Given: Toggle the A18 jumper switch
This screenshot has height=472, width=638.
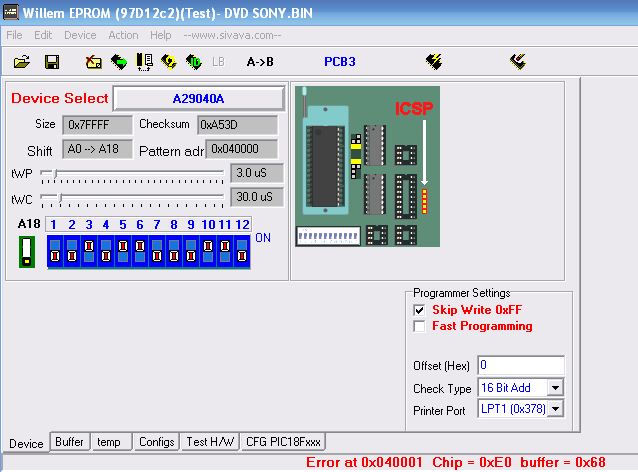Looking at the screenshot, I should pos(26,250).
